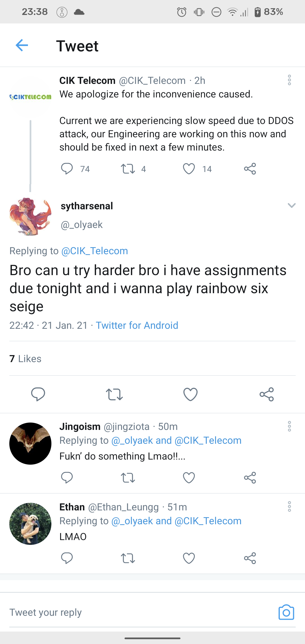The height and width of the screenshot is (644, 305).
Task: Reply to CIK Telecom's tweet with 74 replies
Action: pyautogui.click(x=67, y=169)
